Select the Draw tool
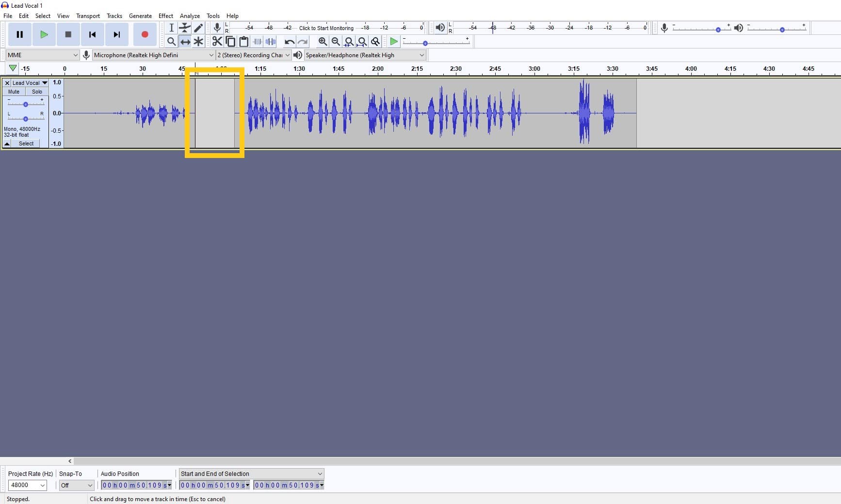 click(198, 28)
